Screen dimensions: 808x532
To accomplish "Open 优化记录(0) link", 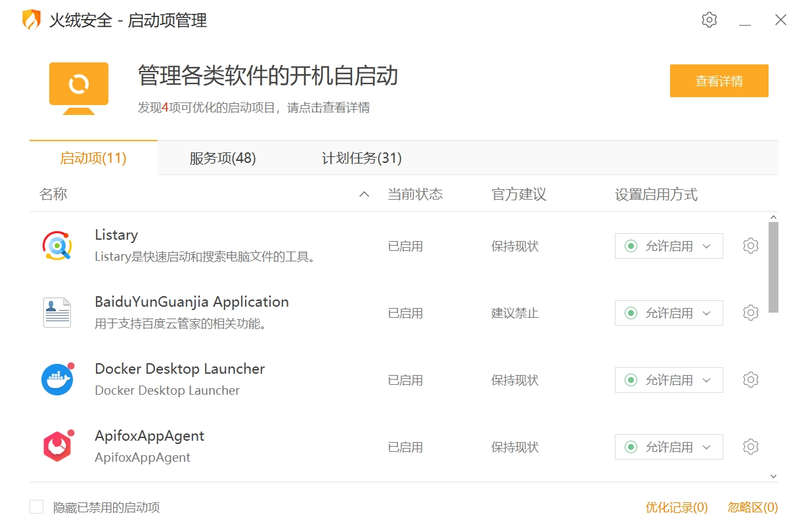I will (677, 507).
